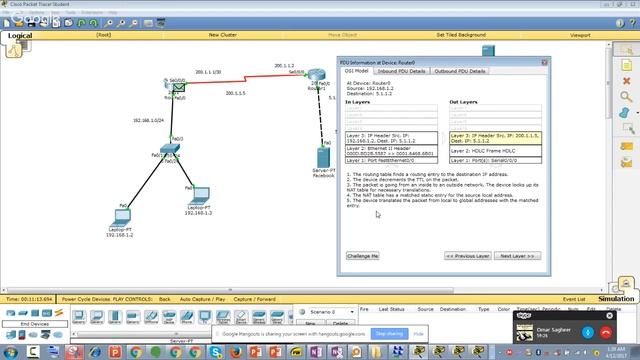Click the Hide link in Hangouts bar
Image resolution: width=640 pixels, height=360 pixels.
pos(418,334)
